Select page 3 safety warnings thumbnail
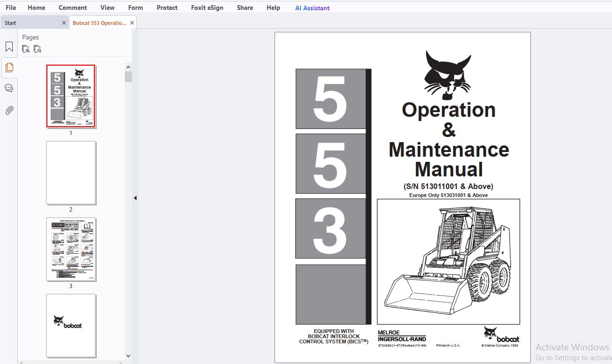This screenshot has width=612, height=364. point(71,250)
